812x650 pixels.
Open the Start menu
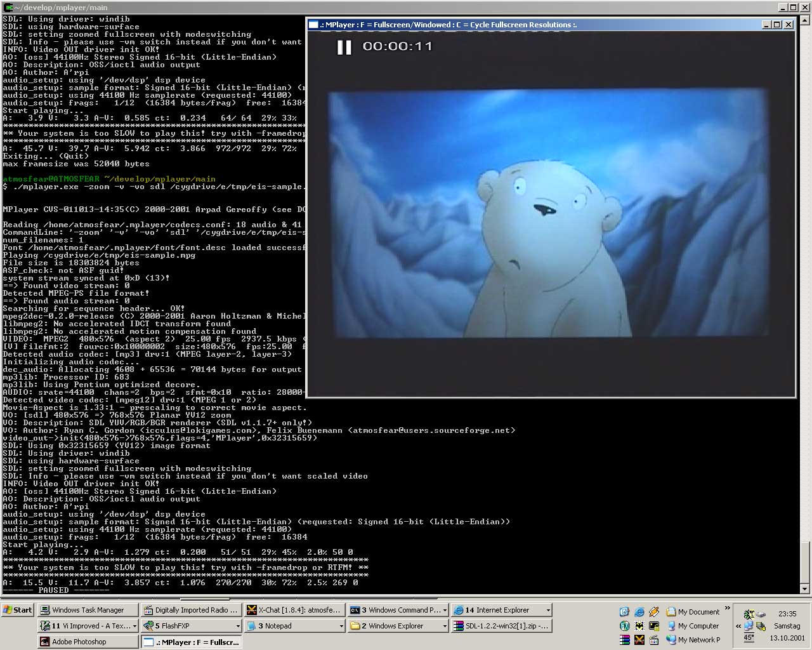18,610
